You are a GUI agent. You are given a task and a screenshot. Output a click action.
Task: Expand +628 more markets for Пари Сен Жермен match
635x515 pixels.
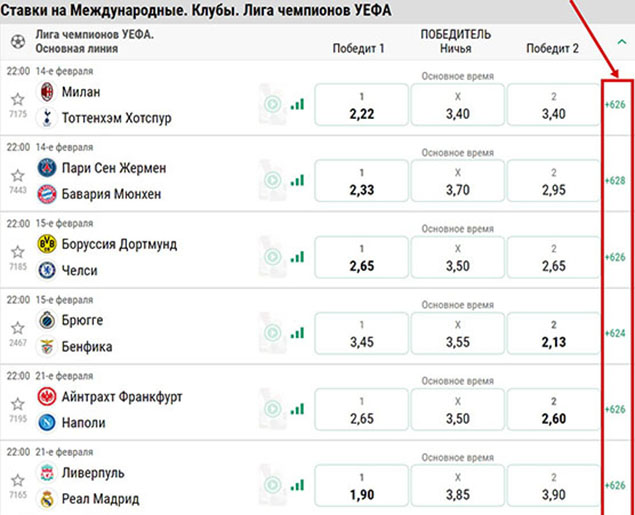(615, 181)
